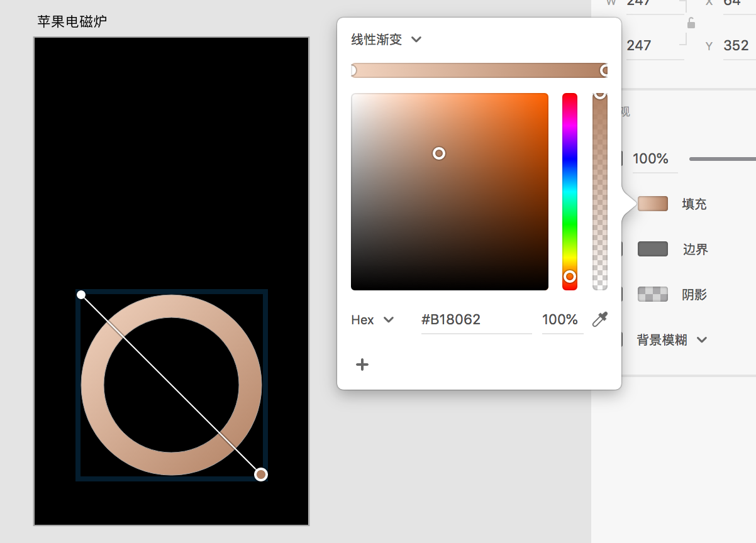This screenshot has height=543, width=756.
Task: Open the 边界 border color swatch
Action: pos(653,249)
